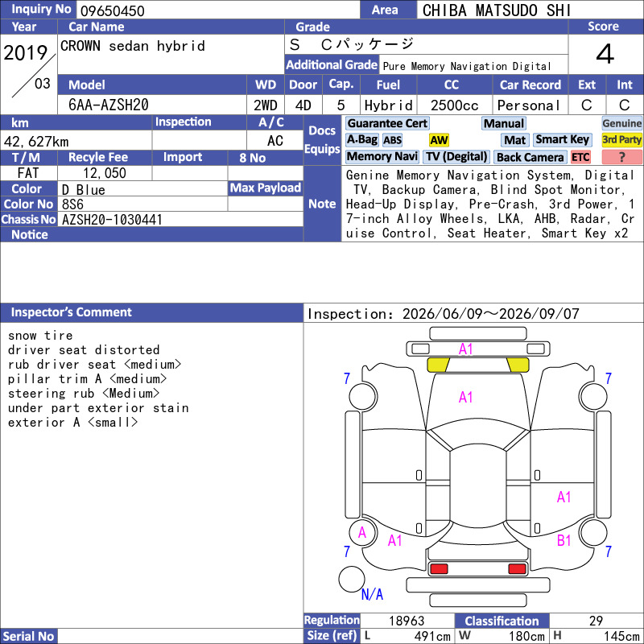
Task: Click the 'snow tire' comment line
Action: pos(40,336)
